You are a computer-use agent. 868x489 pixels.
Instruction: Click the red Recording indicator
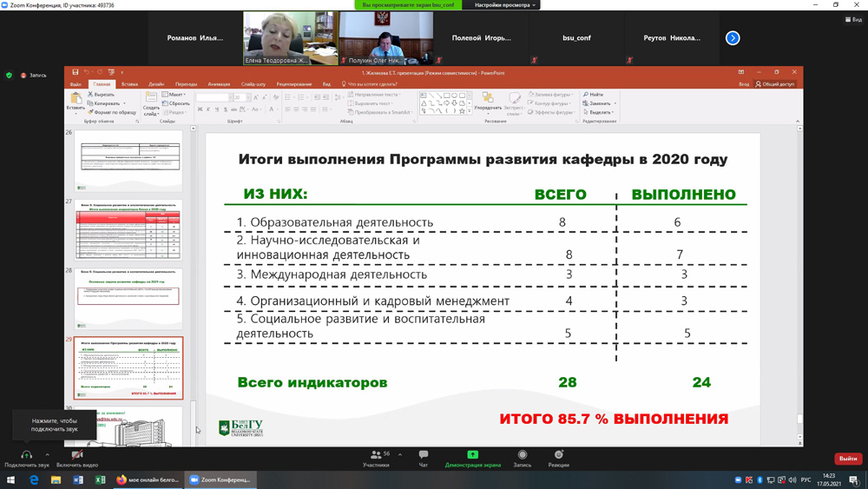click(34, 76)
